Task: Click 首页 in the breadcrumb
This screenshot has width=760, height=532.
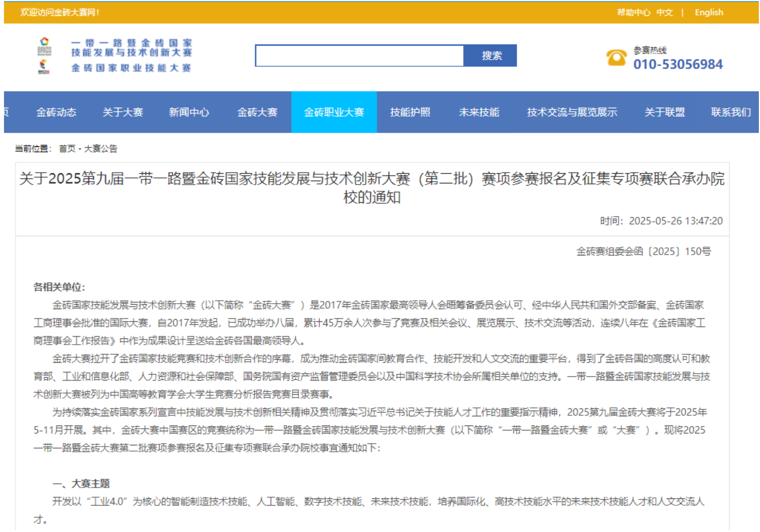Action: [x=67, y=149]
